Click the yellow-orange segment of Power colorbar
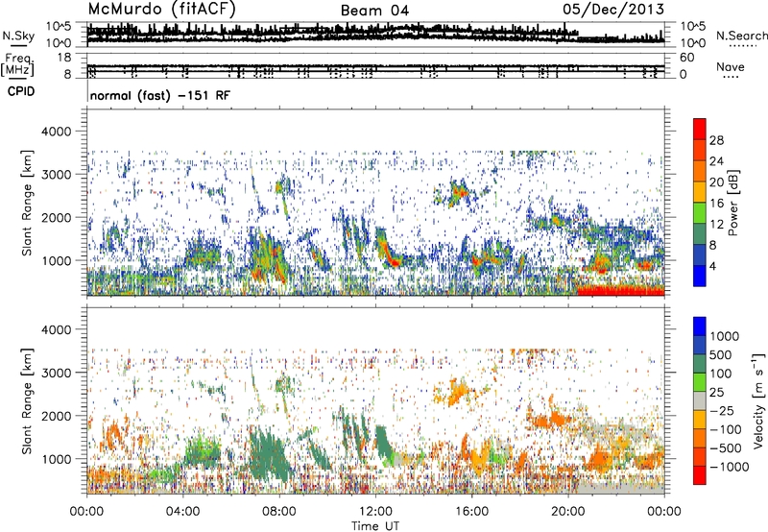Screen dimensions: 768x532 [700, 192]
